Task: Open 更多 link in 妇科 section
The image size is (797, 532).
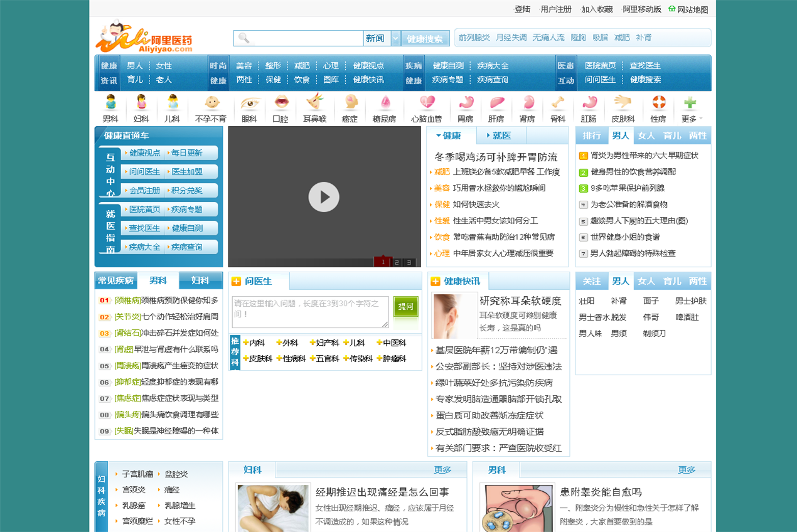Action: click(x=442, y=470)
